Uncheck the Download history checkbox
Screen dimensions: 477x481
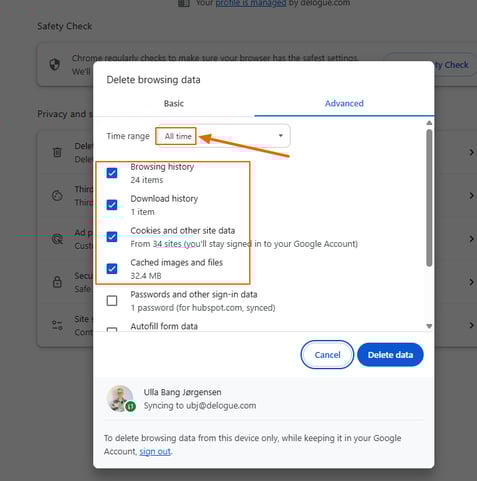click(112, 204)
